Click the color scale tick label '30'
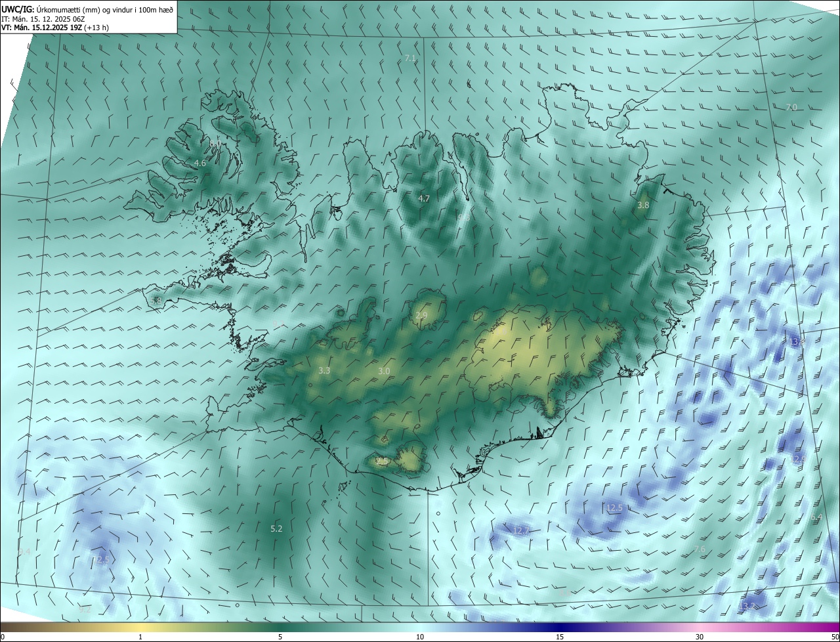Image resolution: width=840 pixels, height=642 pixels. click(x=700, y=637)
